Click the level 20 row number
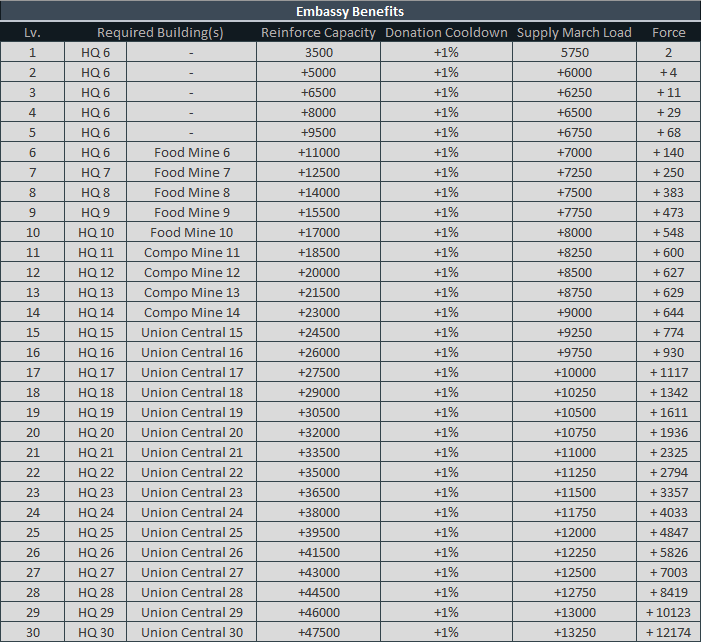Screen dimensions: 701x642 (32, 432)
